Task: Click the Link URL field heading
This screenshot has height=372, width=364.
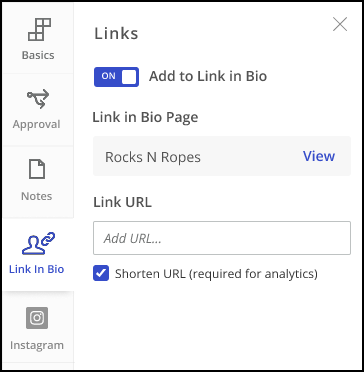Action: [x=123, y=202]
